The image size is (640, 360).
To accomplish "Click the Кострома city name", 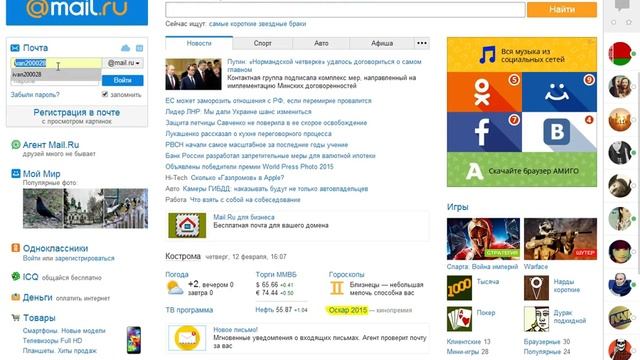I will click(x=183, y=256).
